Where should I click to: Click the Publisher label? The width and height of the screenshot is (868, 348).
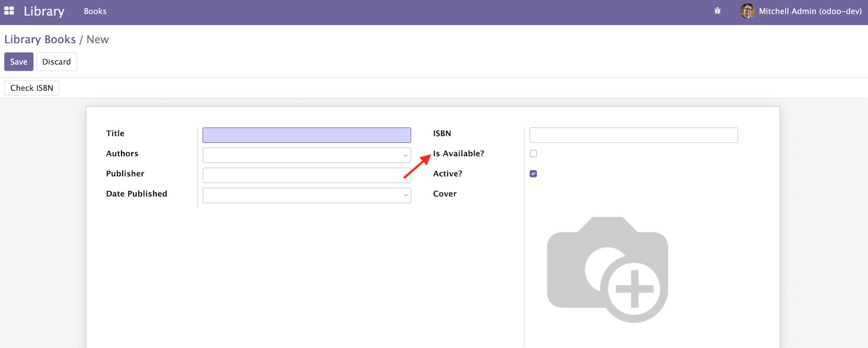tap(125, 174)
